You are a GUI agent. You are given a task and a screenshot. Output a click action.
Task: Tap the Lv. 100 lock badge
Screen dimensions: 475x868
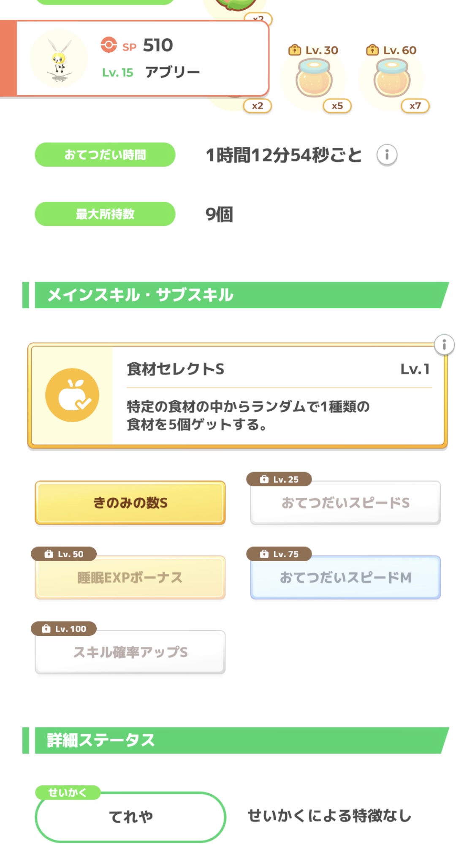[64, 629]
